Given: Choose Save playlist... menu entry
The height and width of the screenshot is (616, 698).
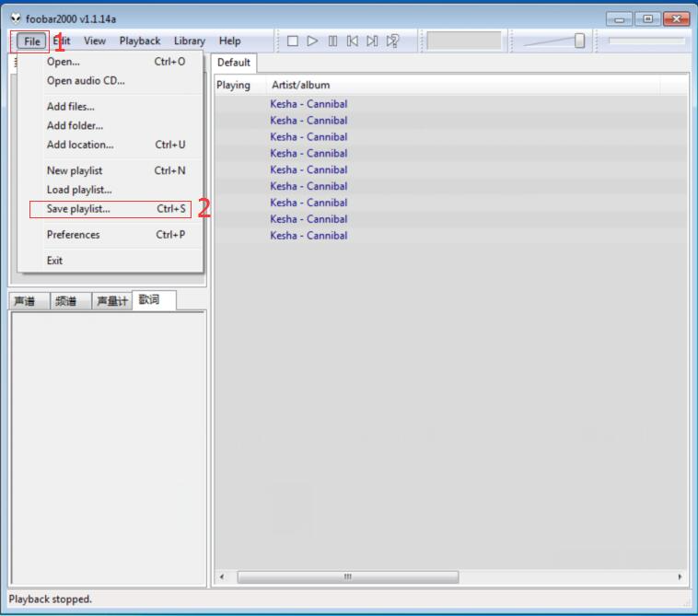Looking at the screenshot, I should pyautogui.click(x=110, y=209).
